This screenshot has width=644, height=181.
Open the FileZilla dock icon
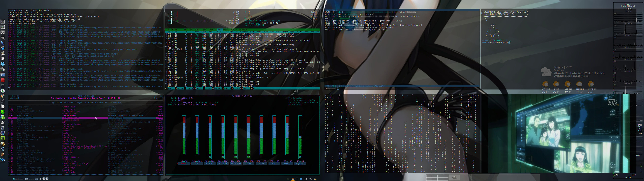pyautogui.click(x=3, y=80)
